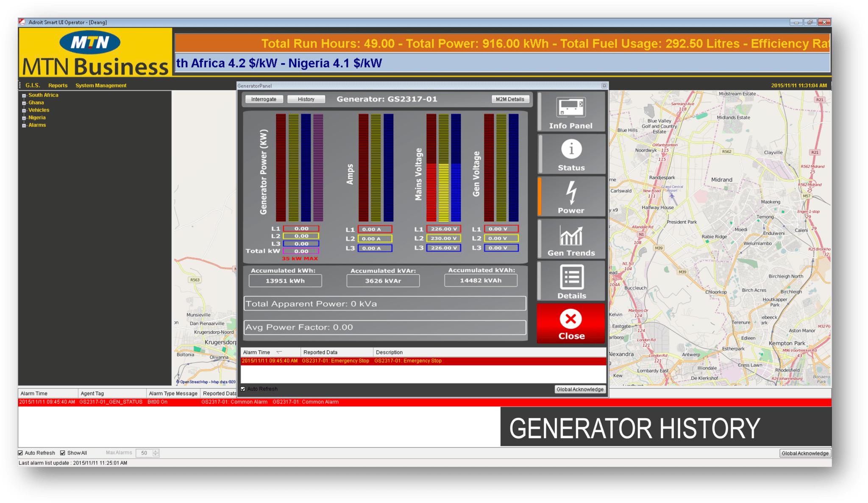868x503 pixels.
Task: Click the Max Alarms stepper arrows
Action: (156, 453)
